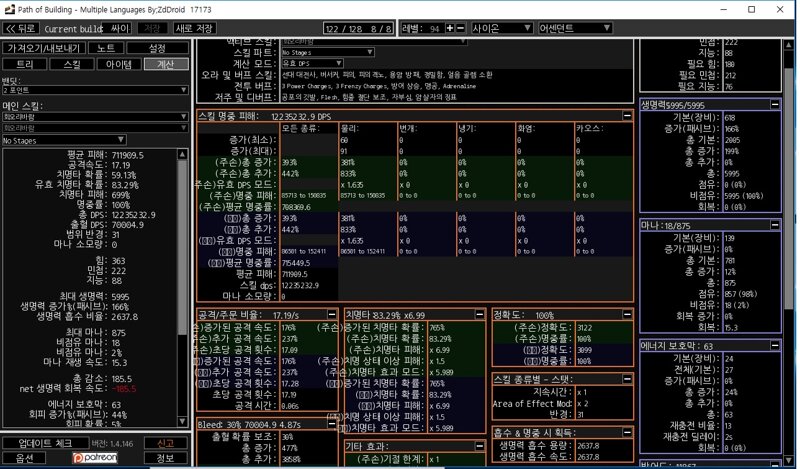Open 옵션 options button
Screen dimensions: 800x469
pyautogui.click(x=24, y=458)
